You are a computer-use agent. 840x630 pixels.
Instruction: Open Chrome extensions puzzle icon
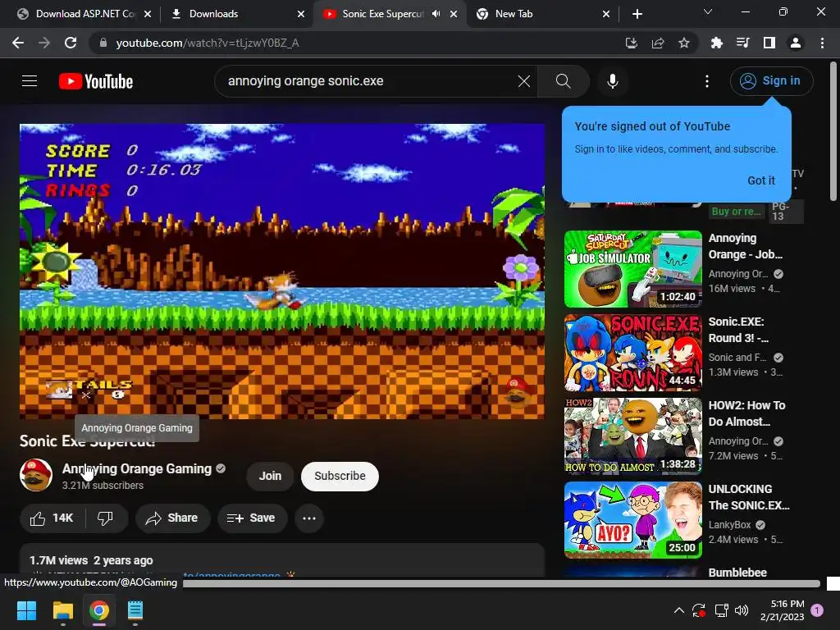coord(717,43)
